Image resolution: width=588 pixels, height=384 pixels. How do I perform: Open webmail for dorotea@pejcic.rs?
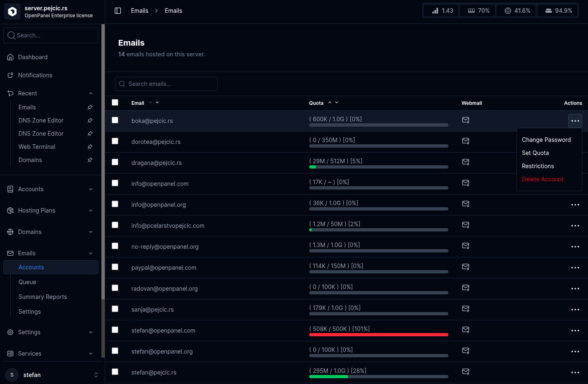(466, 141)
